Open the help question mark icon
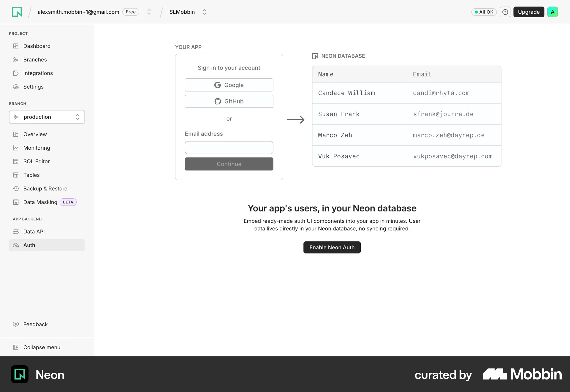Image resolution: width=570 pixels, height=392 pixels. [505, 12]
